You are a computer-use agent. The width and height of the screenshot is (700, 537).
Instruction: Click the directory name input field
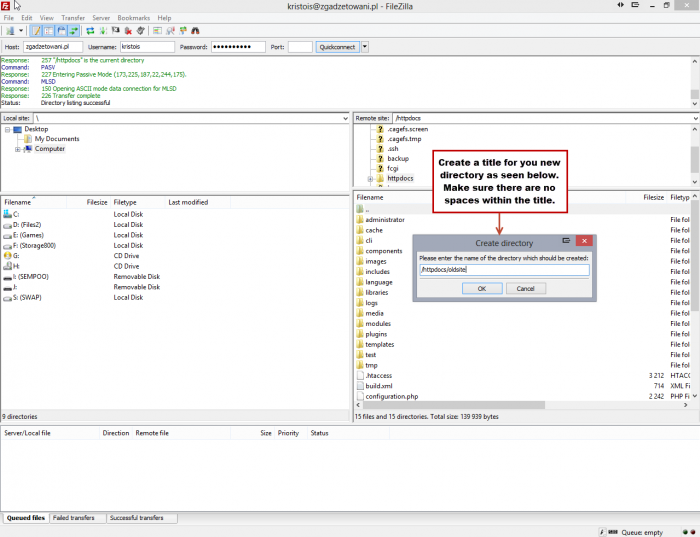(503, 269)
